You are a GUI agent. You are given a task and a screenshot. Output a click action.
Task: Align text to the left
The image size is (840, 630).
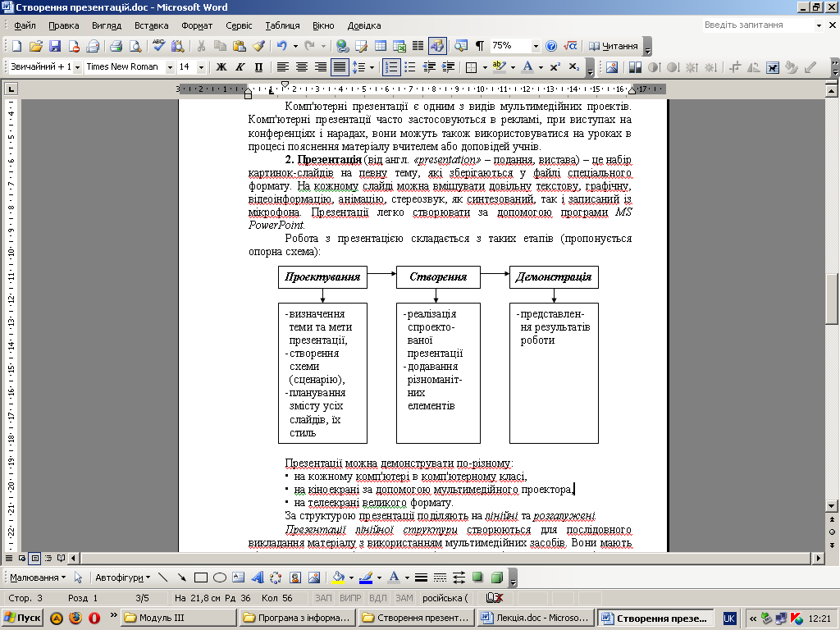click(282, 67)
